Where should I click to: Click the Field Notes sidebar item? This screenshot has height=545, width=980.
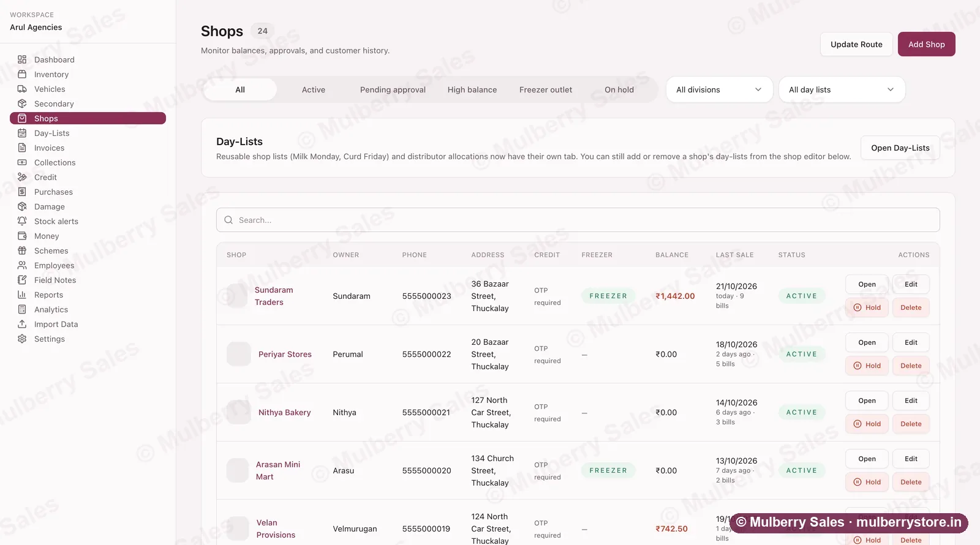[x=88, y=280]
